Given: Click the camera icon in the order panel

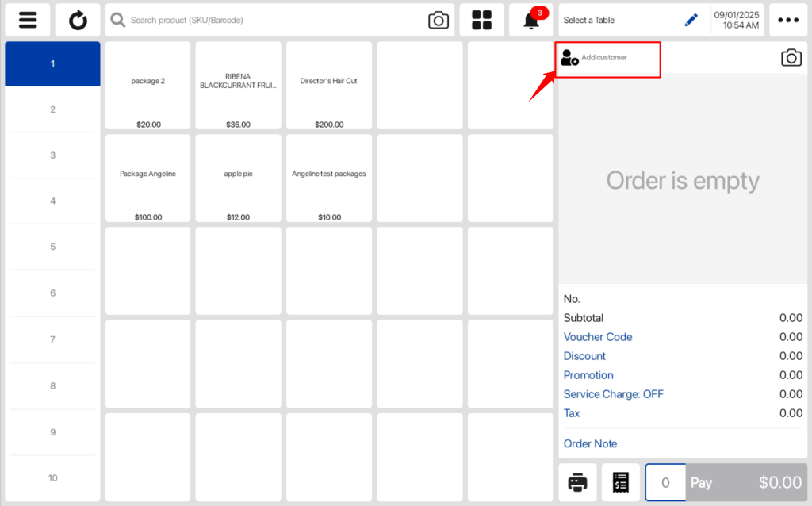Looking at the screenshot, I should tap(791, 58).
